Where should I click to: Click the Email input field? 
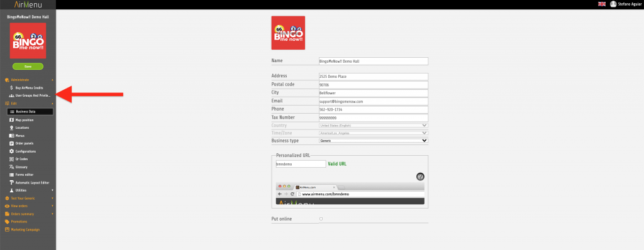[x=374, y=101]
